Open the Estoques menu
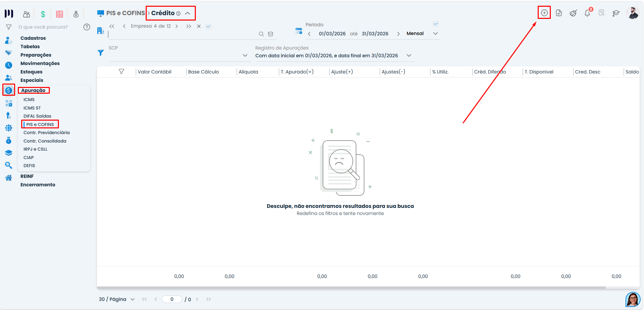 pos(31,72)
